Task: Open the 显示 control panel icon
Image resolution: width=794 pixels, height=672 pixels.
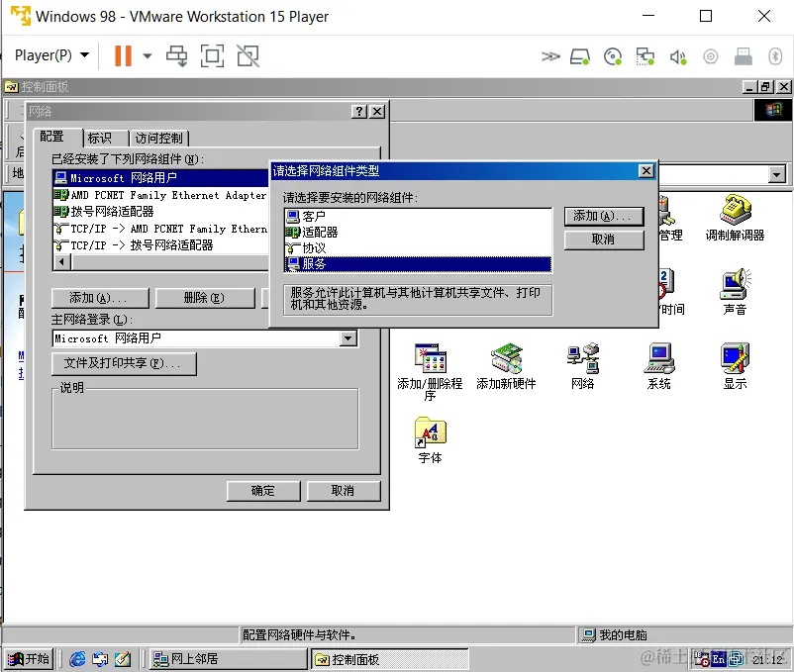Action: click(735, 366)
